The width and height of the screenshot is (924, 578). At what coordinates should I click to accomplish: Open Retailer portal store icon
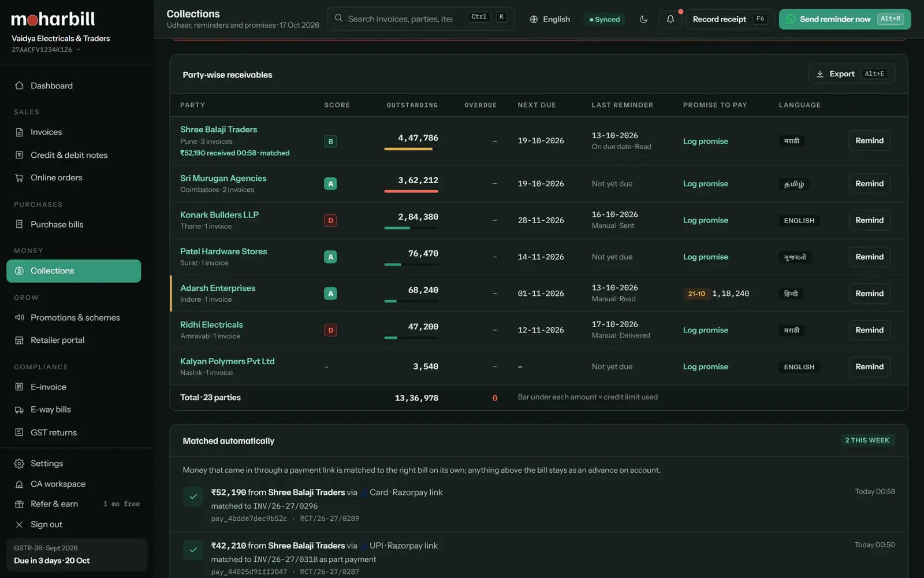coord(19,340)
